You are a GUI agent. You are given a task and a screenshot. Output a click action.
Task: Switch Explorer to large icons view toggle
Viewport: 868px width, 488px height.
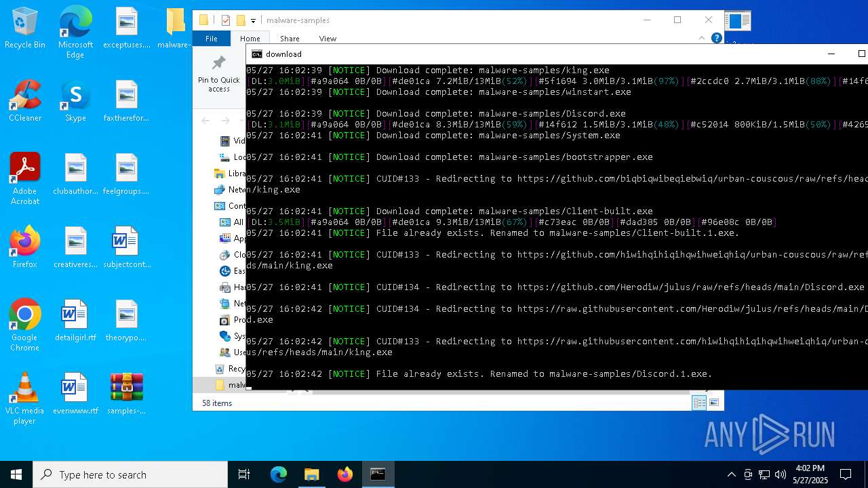(x=713, y=403)
